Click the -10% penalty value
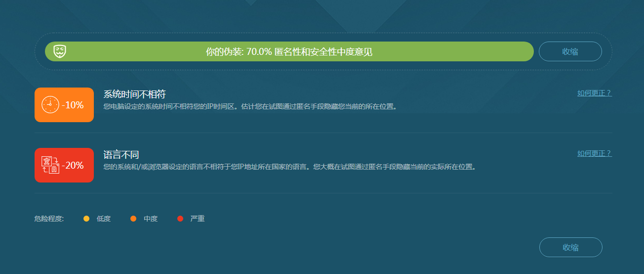This screenshot has width=644, height=274. (x=73, y=105)
